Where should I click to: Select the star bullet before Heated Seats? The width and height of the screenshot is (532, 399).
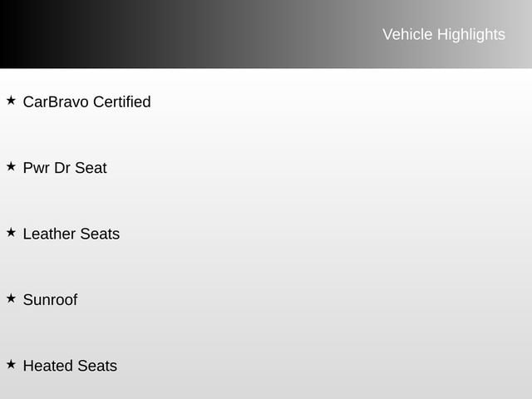click(x=11, y=364)
